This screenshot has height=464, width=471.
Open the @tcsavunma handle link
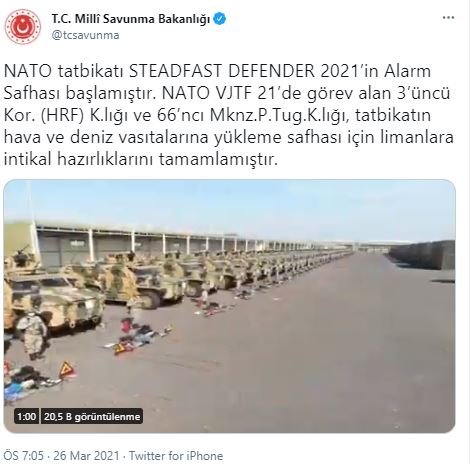[x=85, y=35]
